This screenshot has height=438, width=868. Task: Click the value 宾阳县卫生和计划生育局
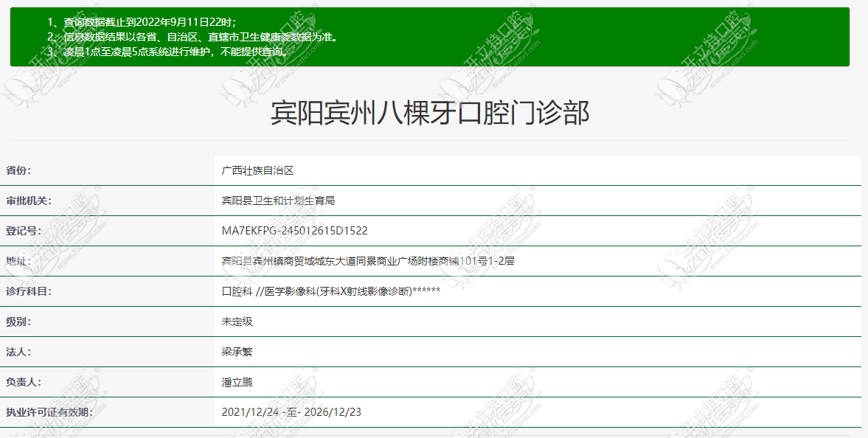(278, 201)
